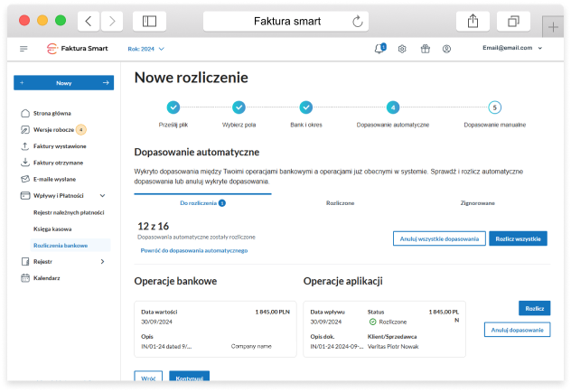Open settings gear in top bar

(x=402, y=49)
